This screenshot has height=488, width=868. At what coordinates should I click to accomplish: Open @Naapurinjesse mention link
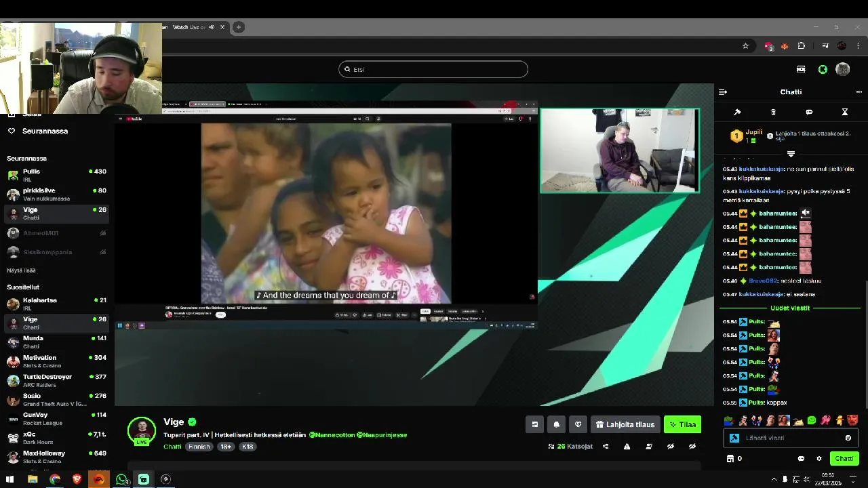pos(382,435)
